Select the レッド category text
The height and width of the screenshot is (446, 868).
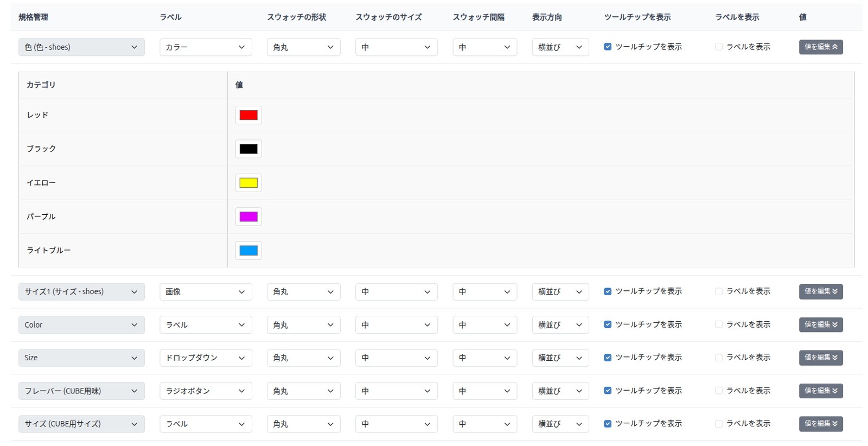(x=37, y=115)
